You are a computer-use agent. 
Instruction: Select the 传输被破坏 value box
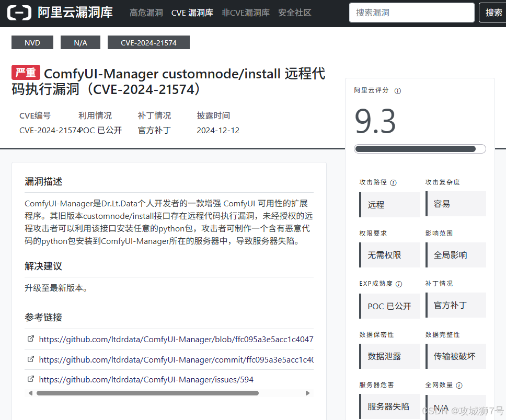tap(456, 356)
